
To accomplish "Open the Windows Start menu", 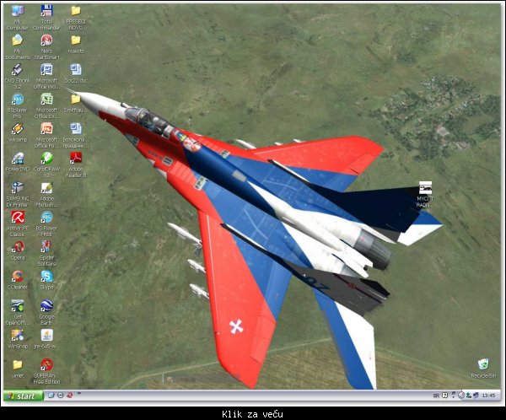I will [x=23, y=396].
